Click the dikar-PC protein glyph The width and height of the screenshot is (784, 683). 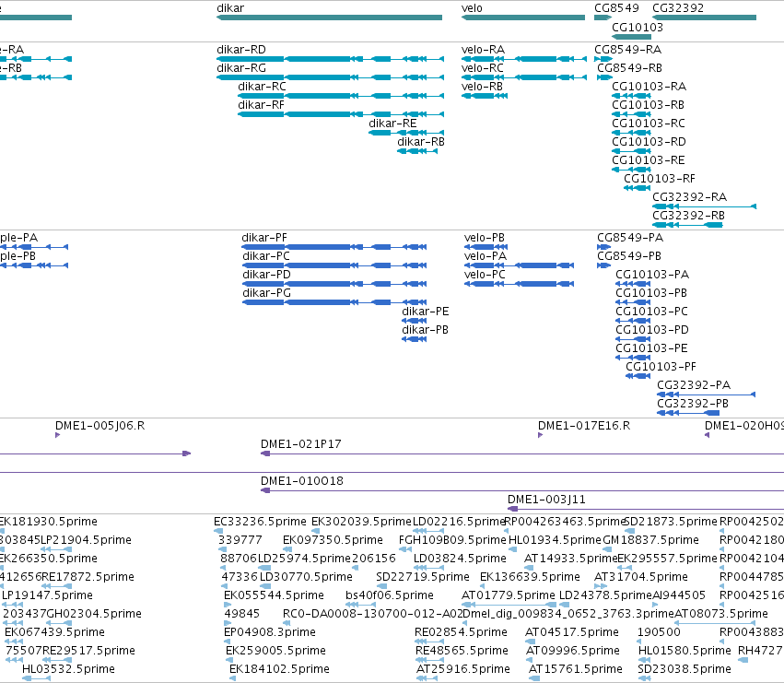tap(334, 265)
